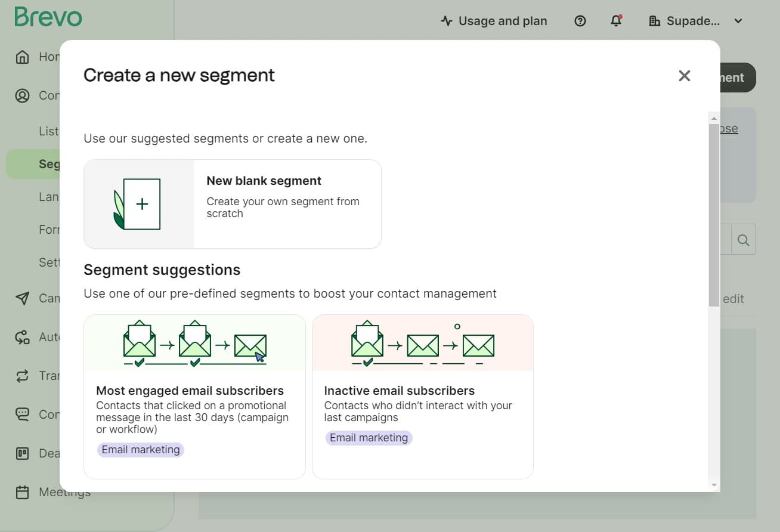
Task: Click the search magnifier icon
Action: [743, 240]
